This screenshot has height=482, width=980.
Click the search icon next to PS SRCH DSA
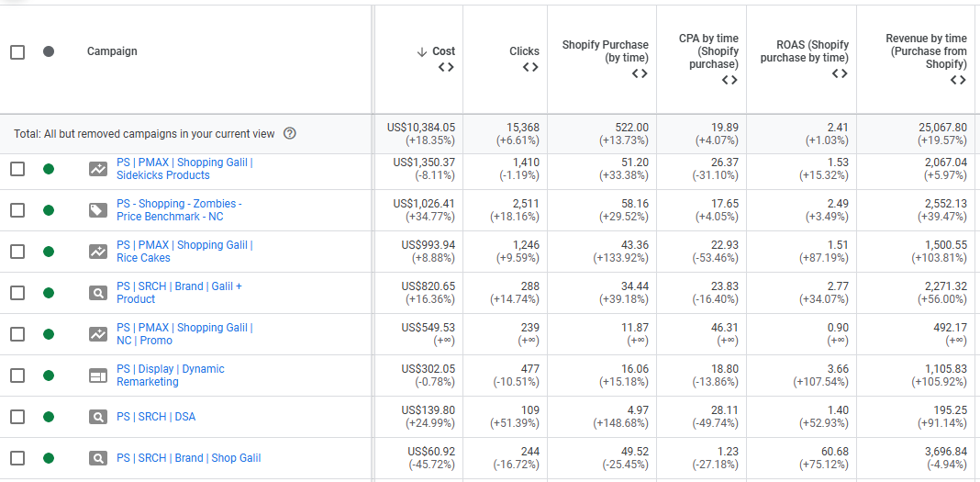click(x=98, y=417)
